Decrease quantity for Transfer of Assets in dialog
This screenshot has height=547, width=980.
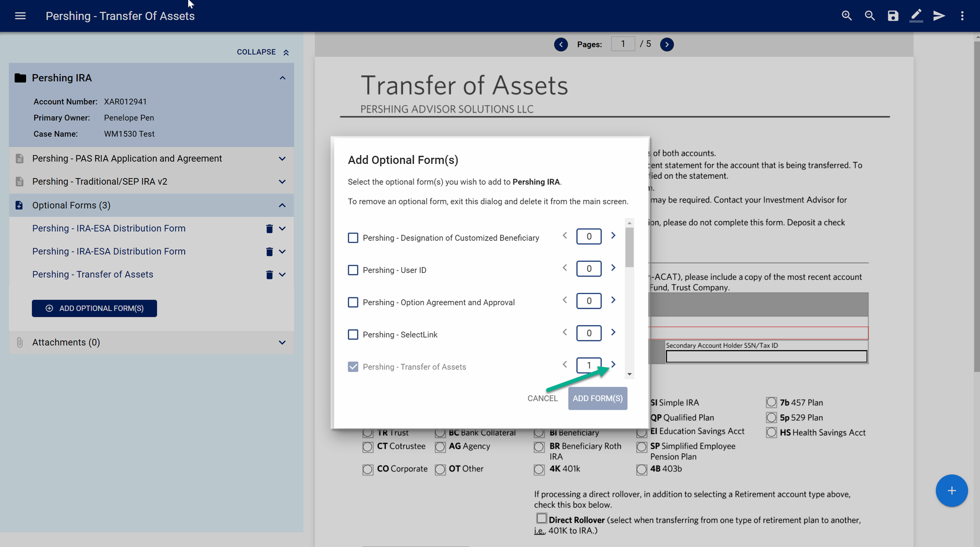click(565, 364)
